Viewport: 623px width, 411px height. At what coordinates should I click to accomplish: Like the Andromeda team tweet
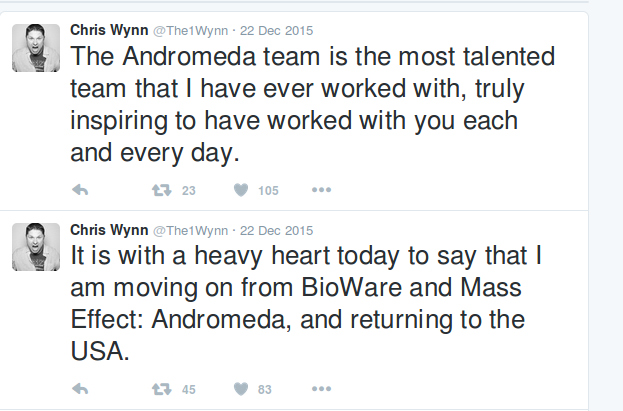240,190
